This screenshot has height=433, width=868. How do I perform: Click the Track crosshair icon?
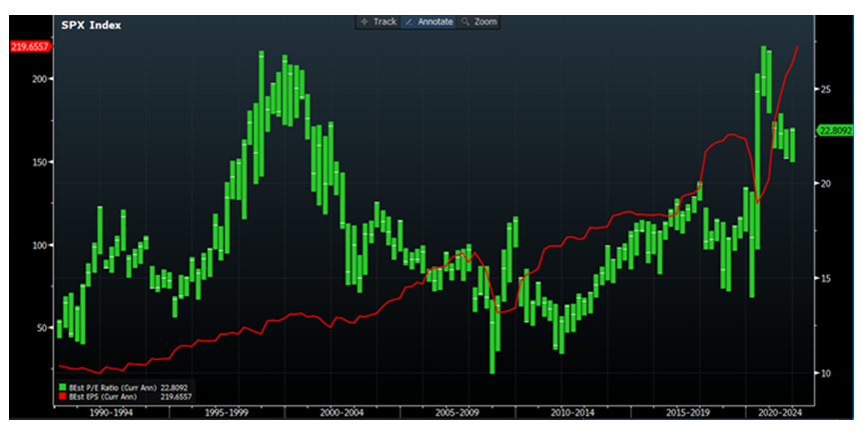click(x=365, y=21)
